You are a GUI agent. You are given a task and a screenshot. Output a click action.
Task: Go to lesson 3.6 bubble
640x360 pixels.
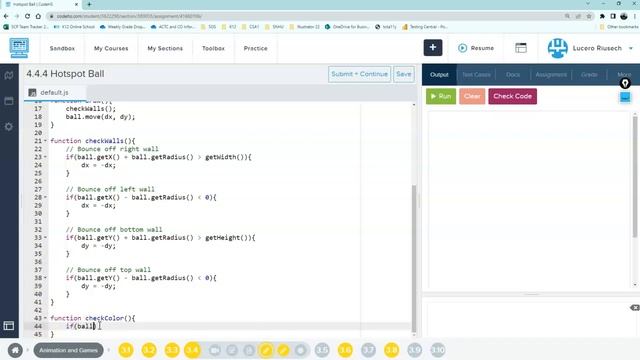click(345, 350)
